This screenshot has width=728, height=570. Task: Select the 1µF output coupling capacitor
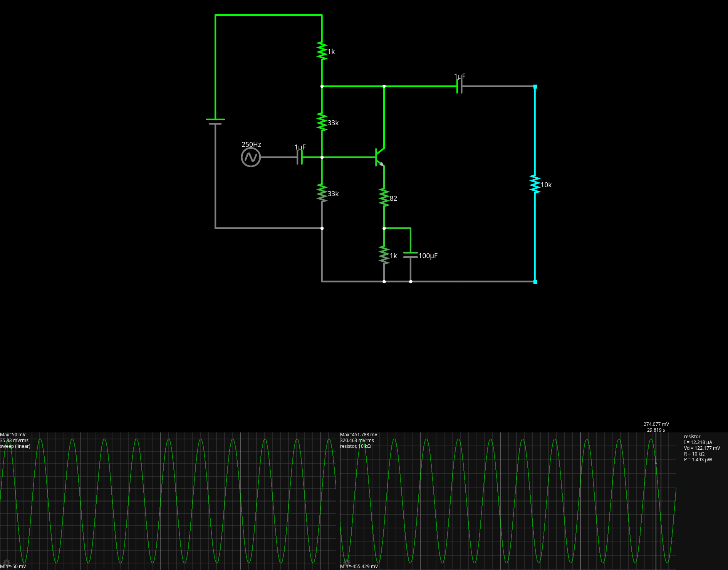point(459,86)
